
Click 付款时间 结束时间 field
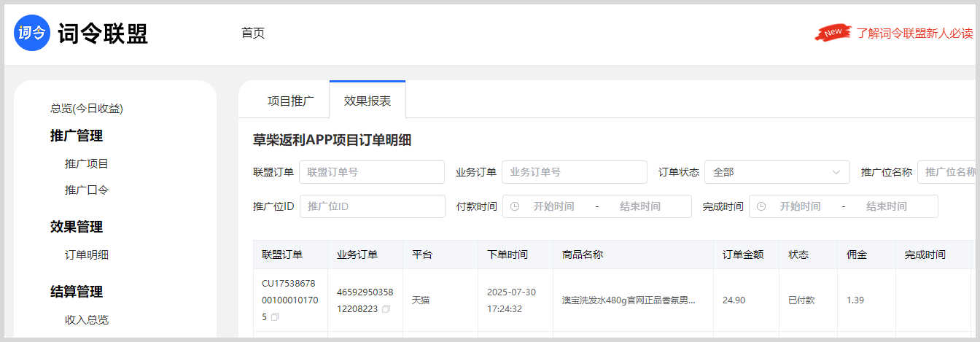[x=640, y=206]
